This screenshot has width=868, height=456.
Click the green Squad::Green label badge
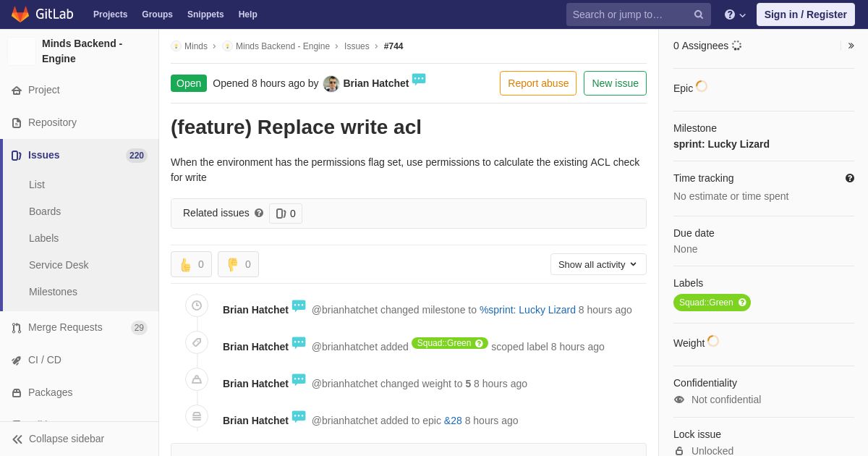[705, 303]
